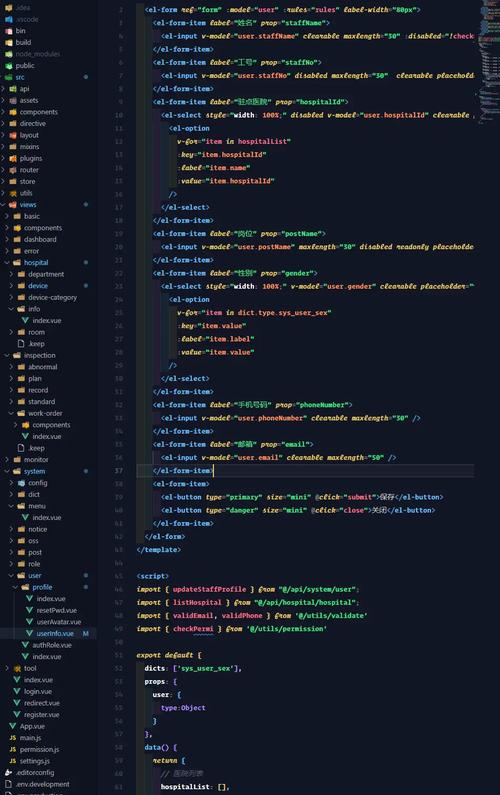Expand the tool folder chevron
The height and width of the screenshot is (795, 500).
click(7, 668)
